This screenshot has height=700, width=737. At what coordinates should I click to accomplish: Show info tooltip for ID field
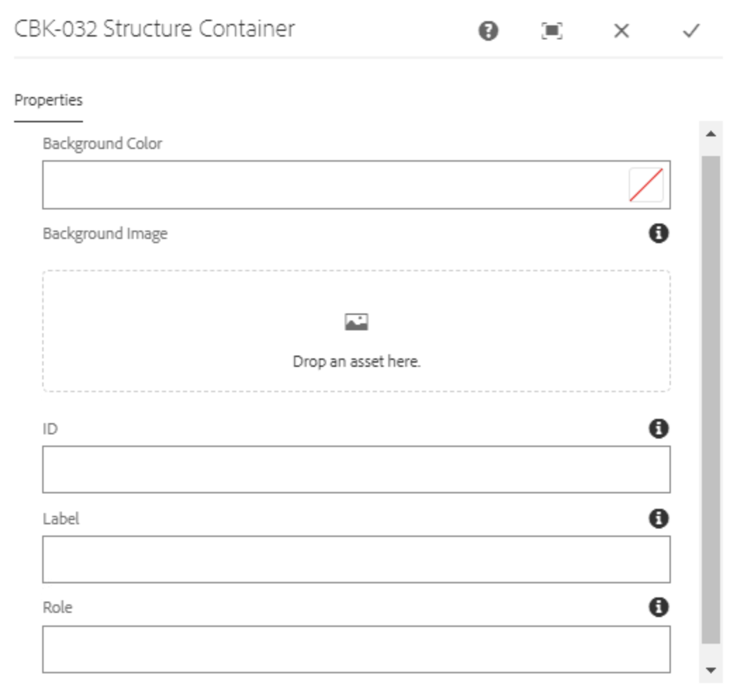pyautogui.click(x=658, y=428)
